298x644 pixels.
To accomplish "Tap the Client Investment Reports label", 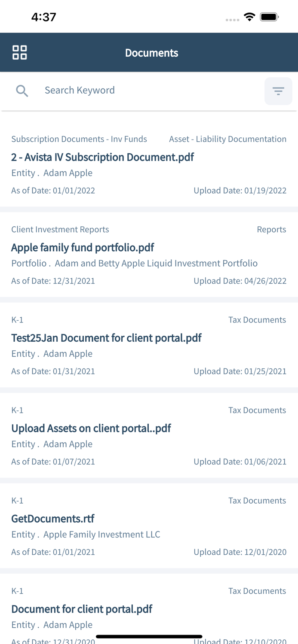I will [60, 229].
